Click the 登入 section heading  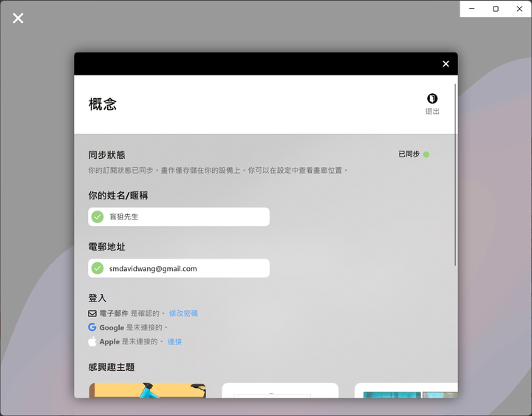98,299
